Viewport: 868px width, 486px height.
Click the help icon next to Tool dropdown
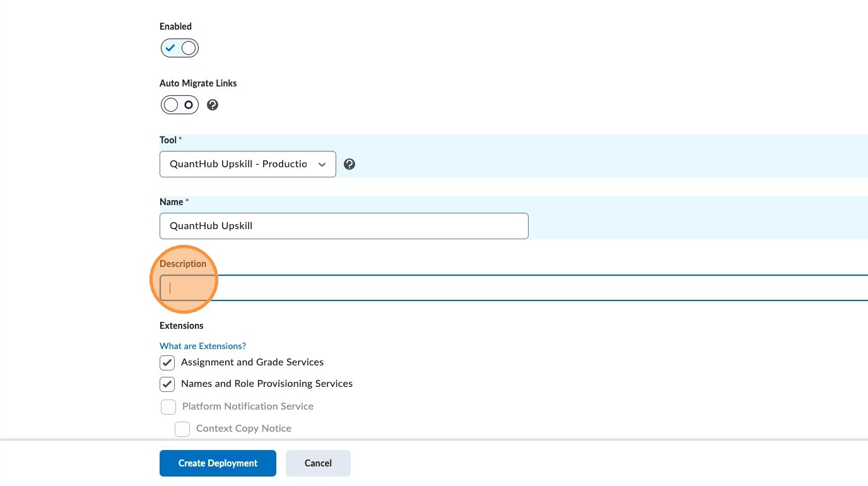349,164
